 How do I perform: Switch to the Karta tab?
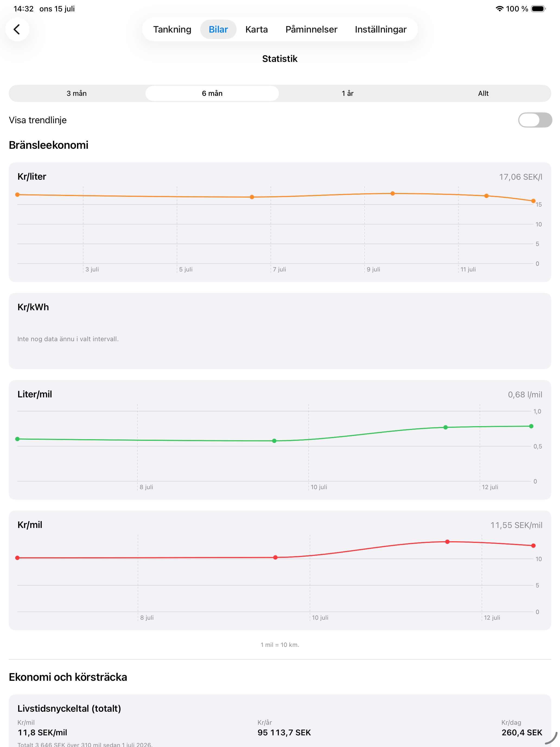click(257, 29)
